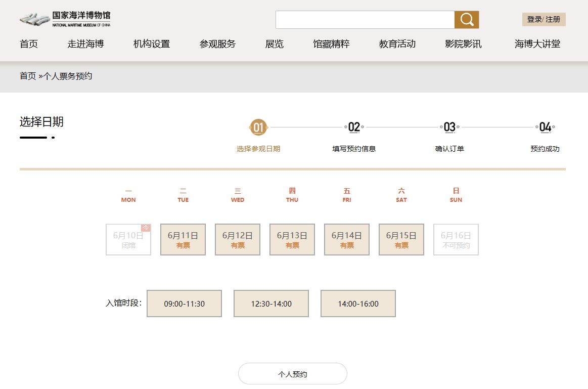The image size is (588, 389).
Task: Open the 参观服务 navigation menu
Action: tap(217, 44)
